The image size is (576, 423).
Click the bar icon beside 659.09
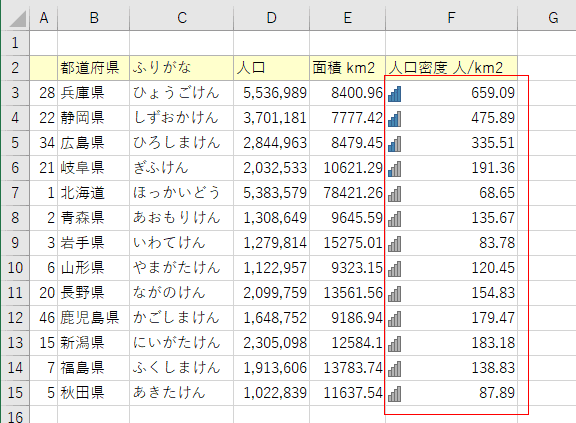click(x=395, y=94)
